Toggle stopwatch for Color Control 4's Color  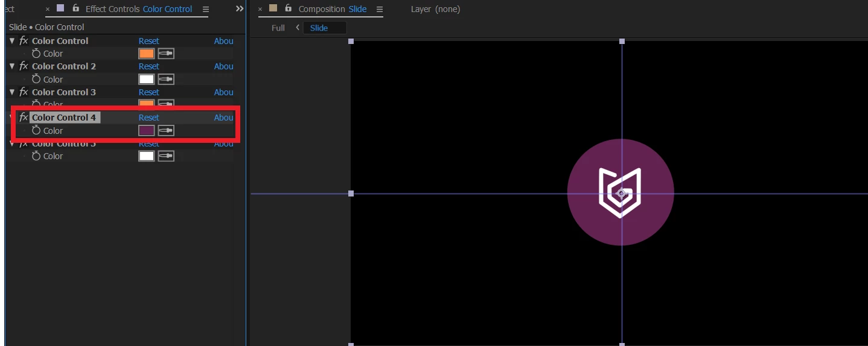36,130
